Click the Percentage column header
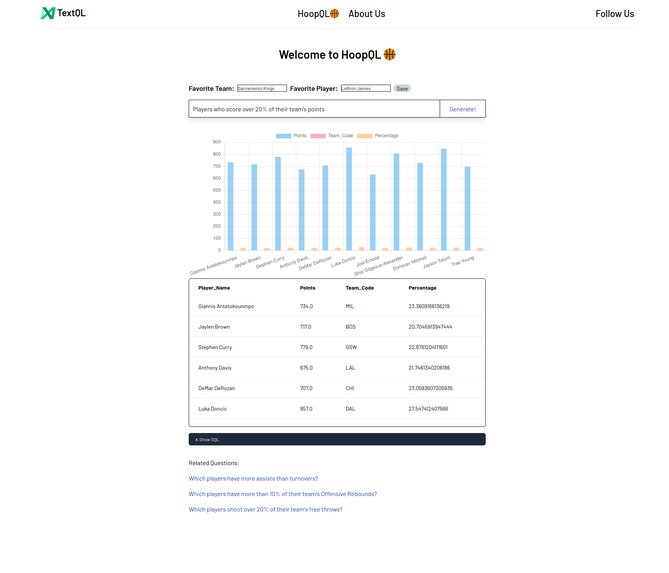669x573 pixels. (422, 288)
